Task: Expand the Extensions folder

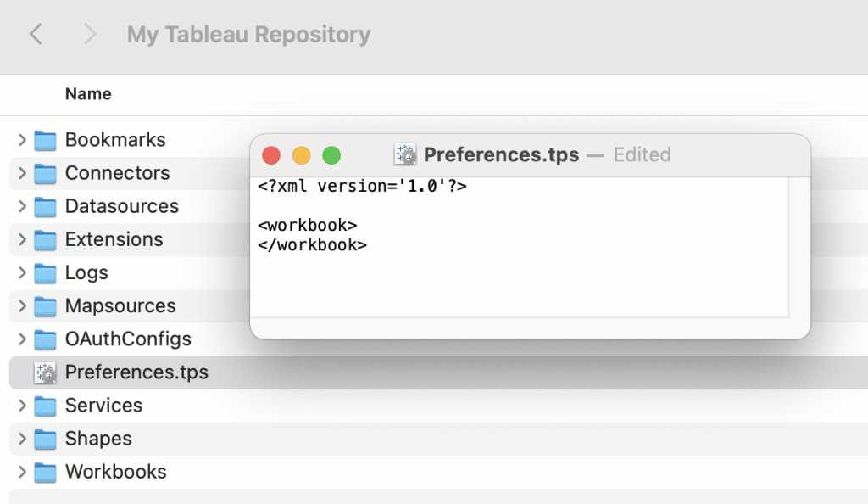Action: coord(22,239)
